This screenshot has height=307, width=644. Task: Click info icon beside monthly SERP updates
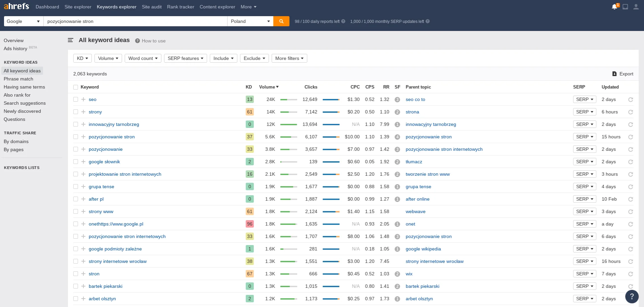[428, 21]
